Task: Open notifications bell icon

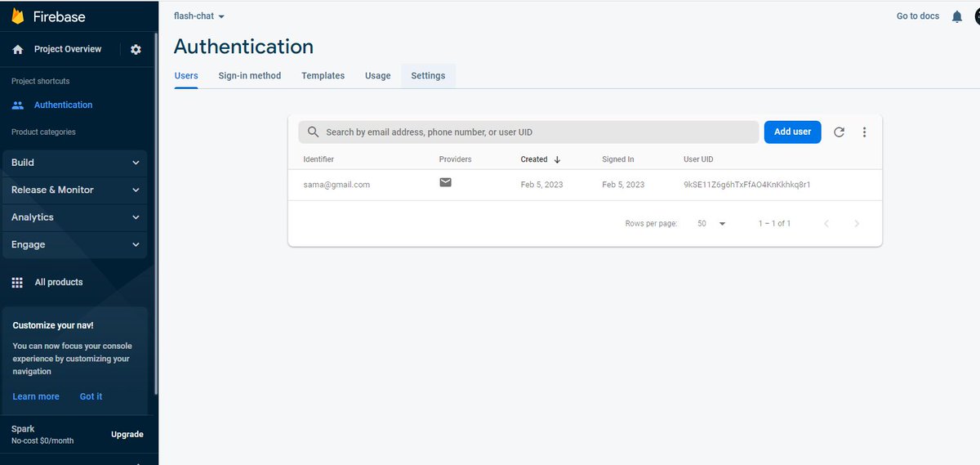Action: 957,16
